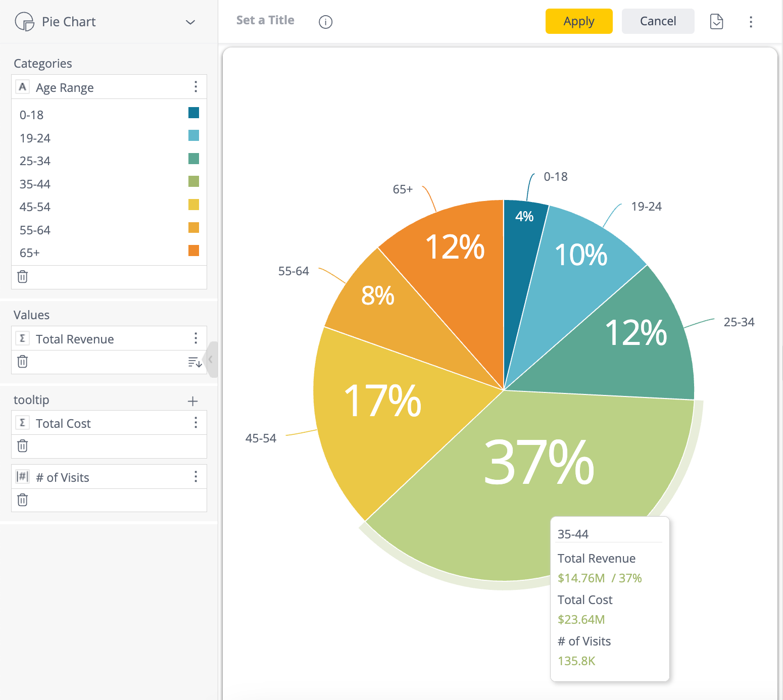
Task: Select the color swatch for the 65+ category
Action: pos(193,251)
